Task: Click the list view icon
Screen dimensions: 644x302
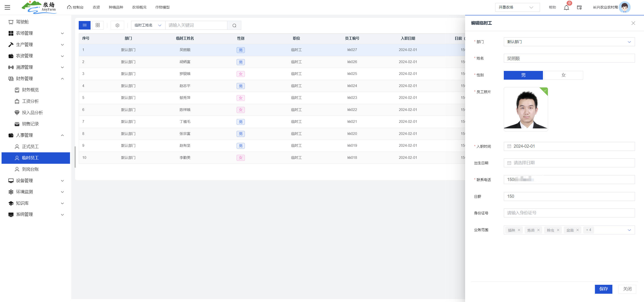Action: (85, 25)
